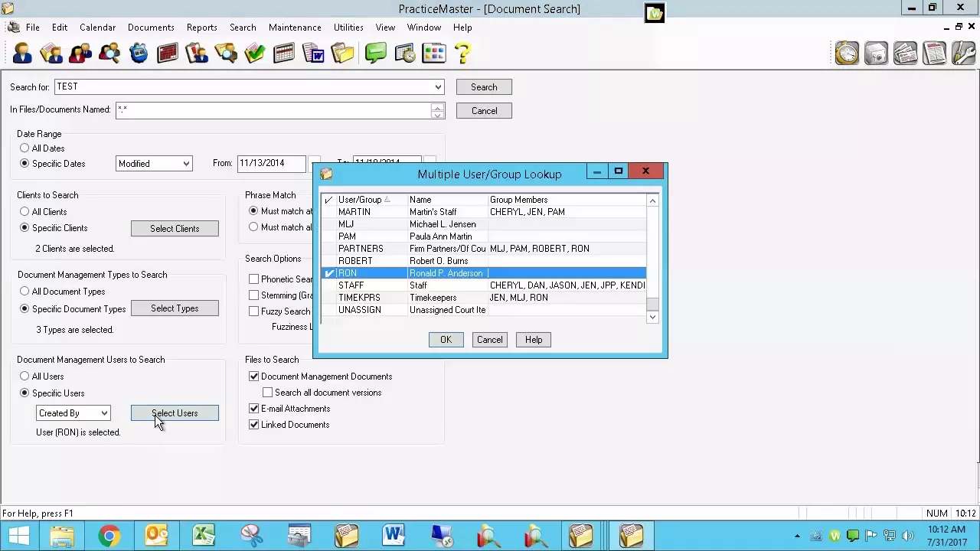
Task: Click the Select Types button
Action: tap(175, 308)
